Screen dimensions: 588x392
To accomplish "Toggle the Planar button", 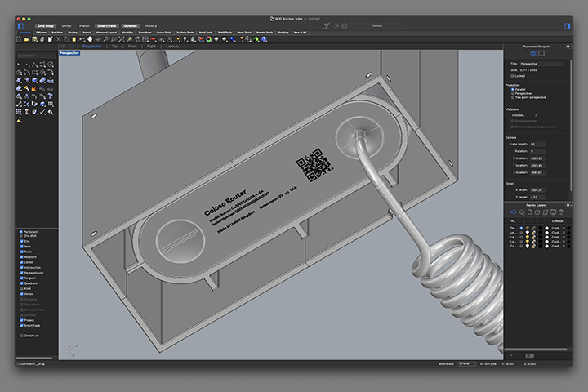I will pos(84,26).
